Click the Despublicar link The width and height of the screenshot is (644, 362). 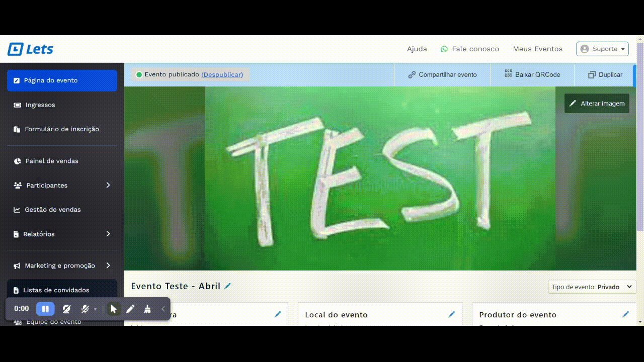pyautogui.click(x=222, y=74)
